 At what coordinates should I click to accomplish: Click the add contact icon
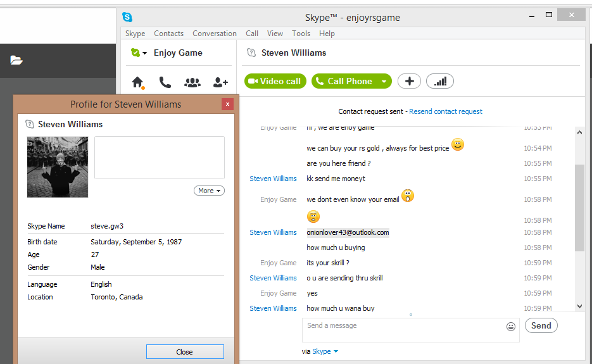pyautogui.click(x=220, y=82)
